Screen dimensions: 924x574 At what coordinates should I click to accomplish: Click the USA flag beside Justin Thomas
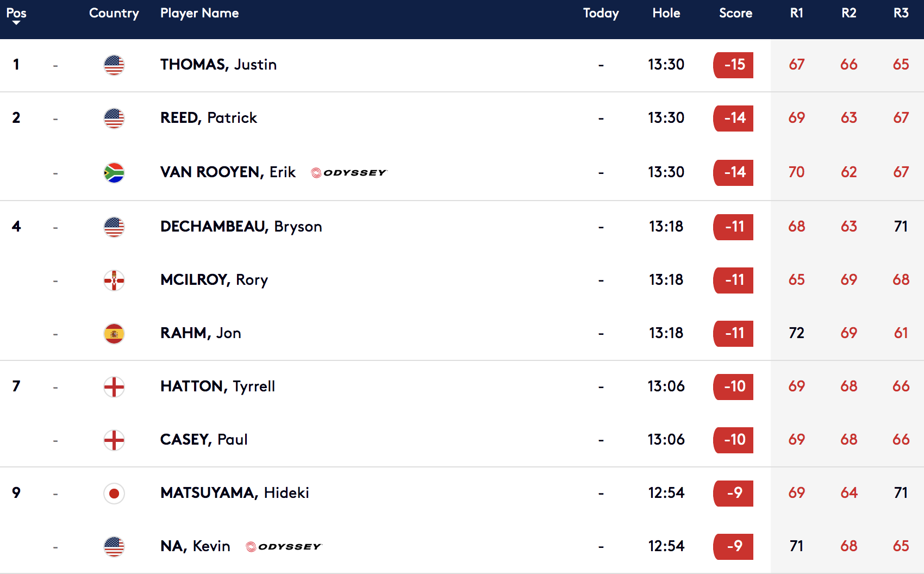[x=114, y=65]
